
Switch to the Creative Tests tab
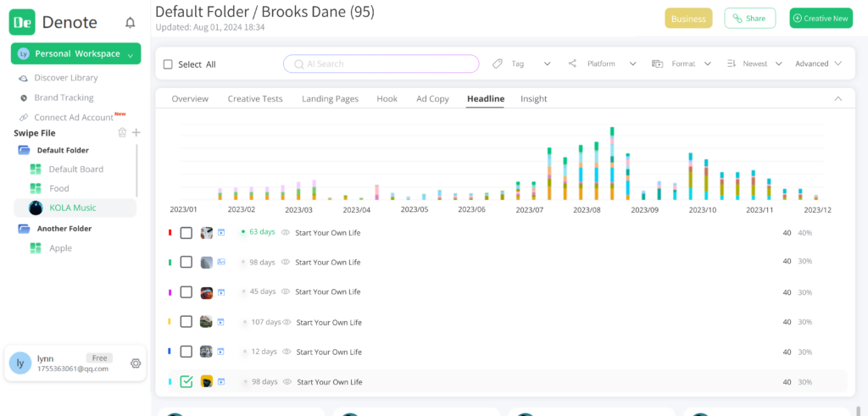(255, 99)
